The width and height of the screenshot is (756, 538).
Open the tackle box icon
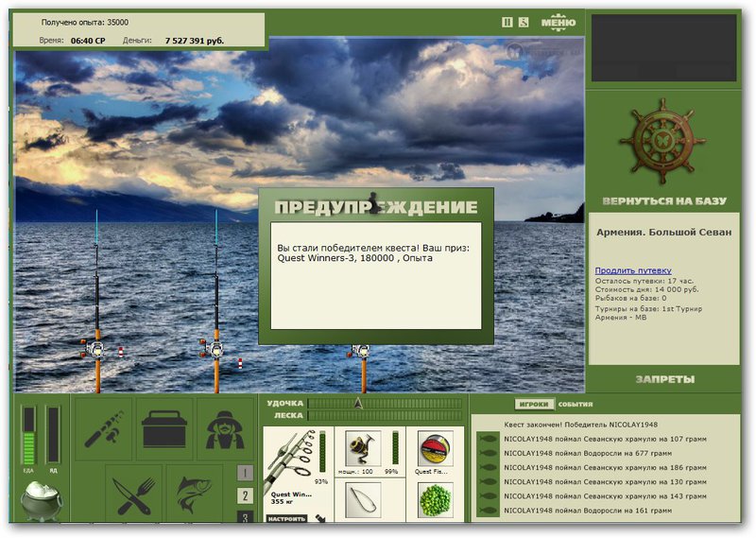pyautogui.click(x=164, y=428)
